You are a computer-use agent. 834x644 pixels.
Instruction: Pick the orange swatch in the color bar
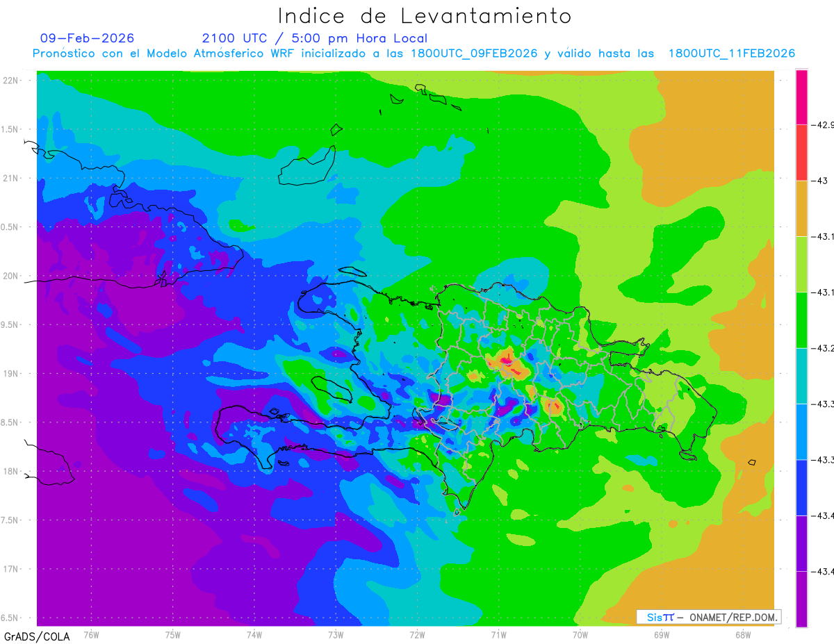pos(801,208)
